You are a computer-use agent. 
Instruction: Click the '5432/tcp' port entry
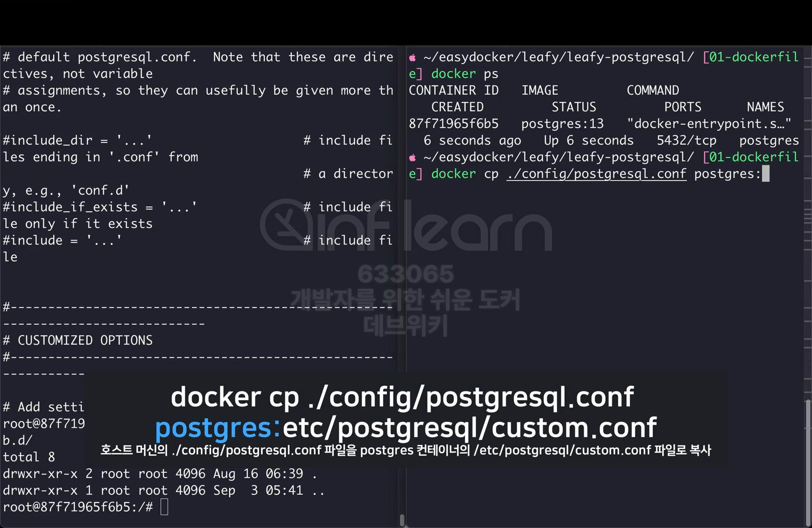[686, 141]
